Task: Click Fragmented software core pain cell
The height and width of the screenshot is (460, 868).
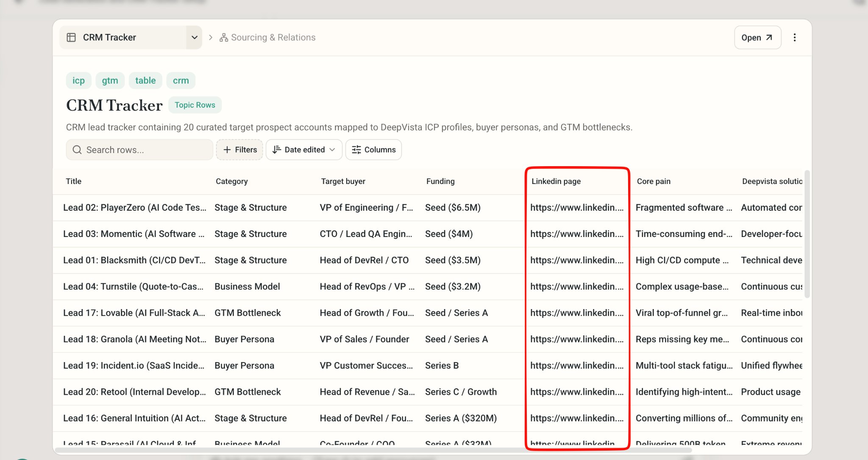Action: click(x=684, y=207)
